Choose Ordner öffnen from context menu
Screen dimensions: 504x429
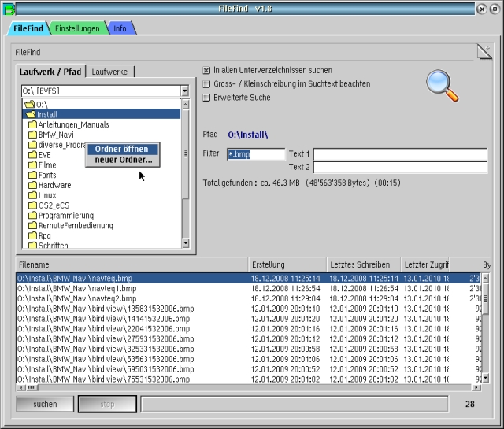(x=121, y=149)
